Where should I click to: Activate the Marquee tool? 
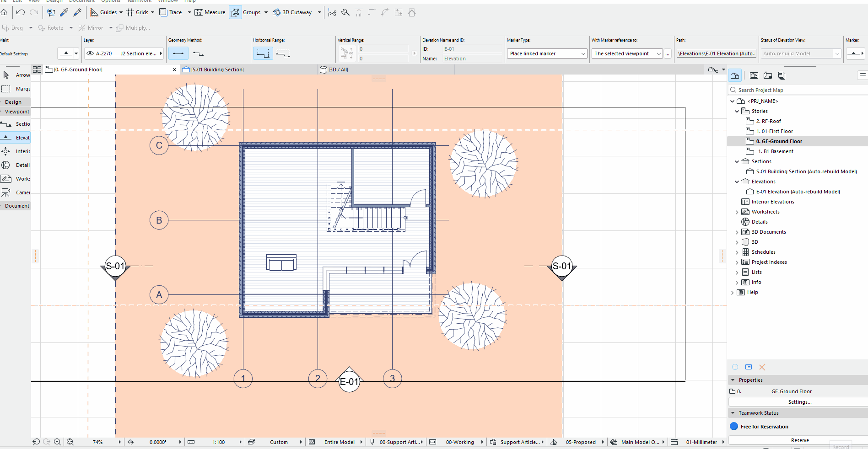click(6, 89)
